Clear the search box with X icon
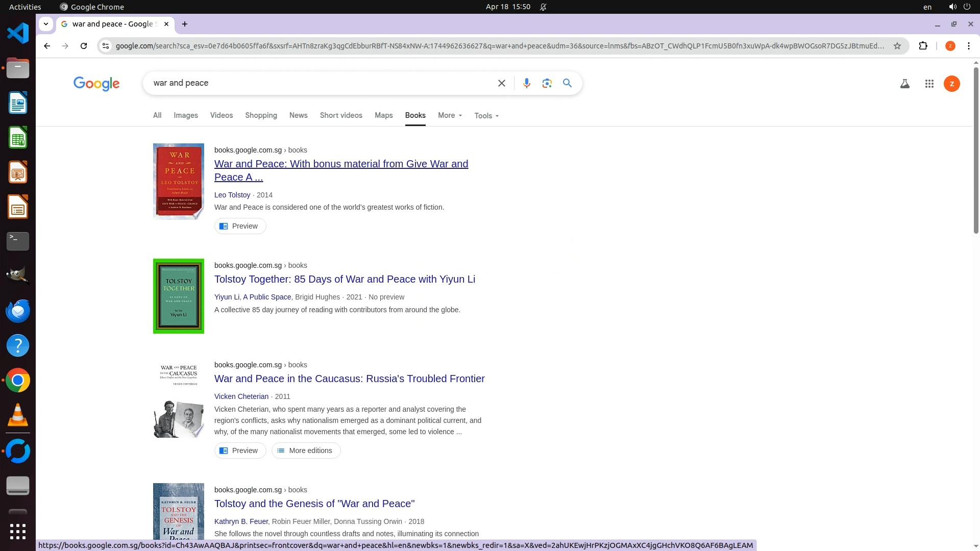 click(x=501, y=83)
